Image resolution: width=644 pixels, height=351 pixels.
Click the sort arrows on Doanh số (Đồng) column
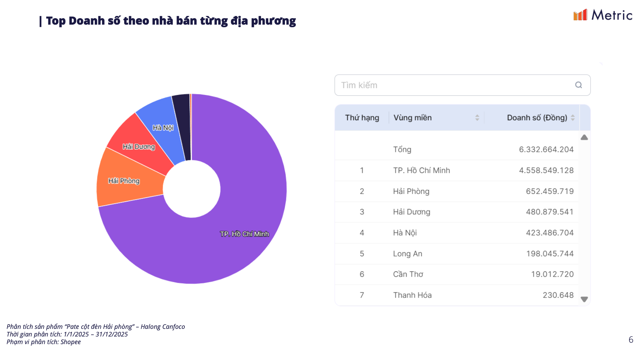click(573, 117)
